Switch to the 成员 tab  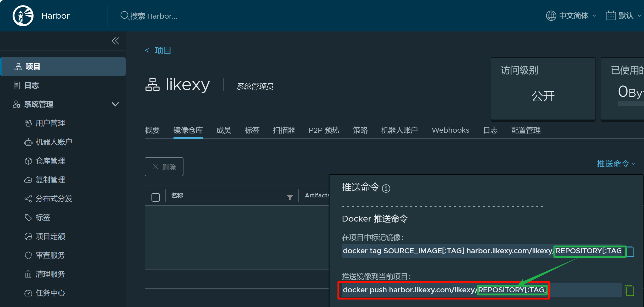pyautogui.click(x=223, y=130)
